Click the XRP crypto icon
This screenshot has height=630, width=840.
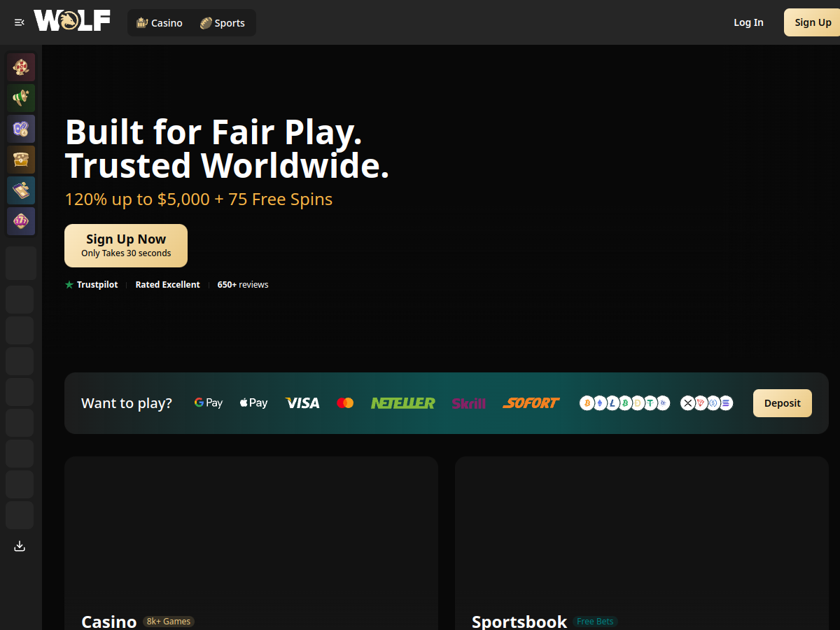(x=687, y=403)
